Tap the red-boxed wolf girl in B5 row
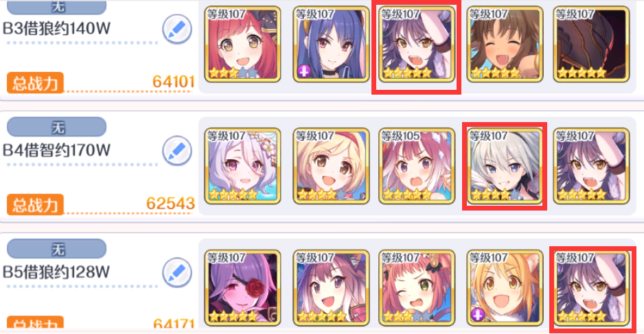 point(591,288)
